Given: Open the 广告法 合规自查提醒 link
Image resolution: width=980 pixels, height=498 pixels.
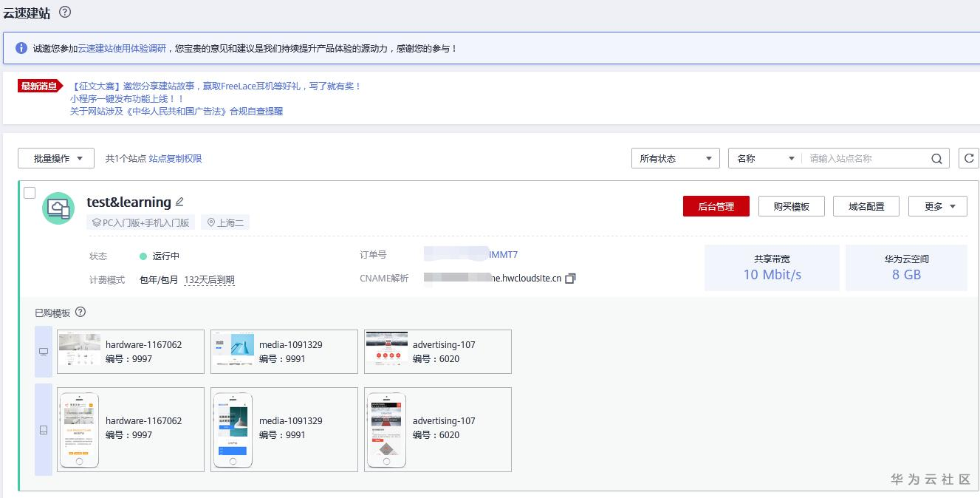Looking at the screenshot, I should [x=177, y=111].
